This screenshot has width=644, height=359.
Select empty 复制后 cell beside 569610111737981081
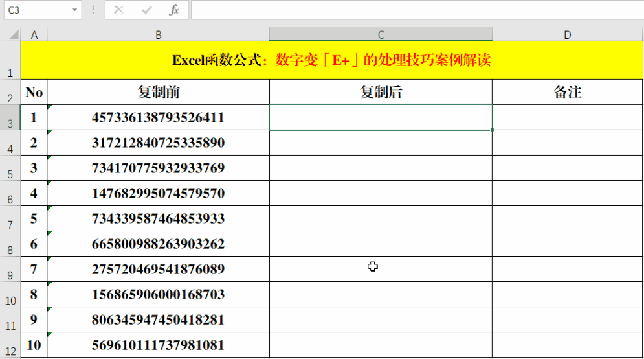tap(381, 345)
